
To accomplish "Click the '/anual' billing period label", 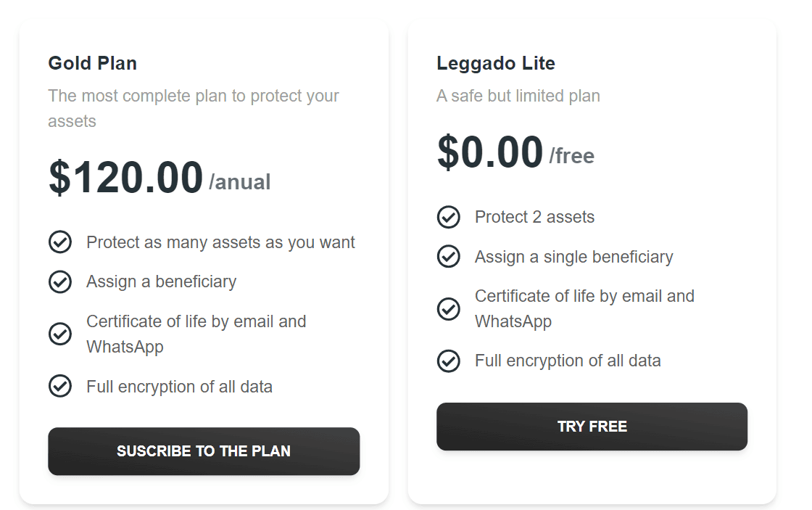I will click(x=241, y=182).
